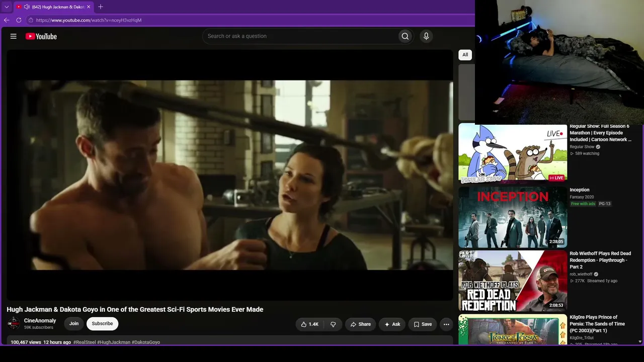644x362 pixels.
Task: Open a new browser tab
Action: pos(101,7)
